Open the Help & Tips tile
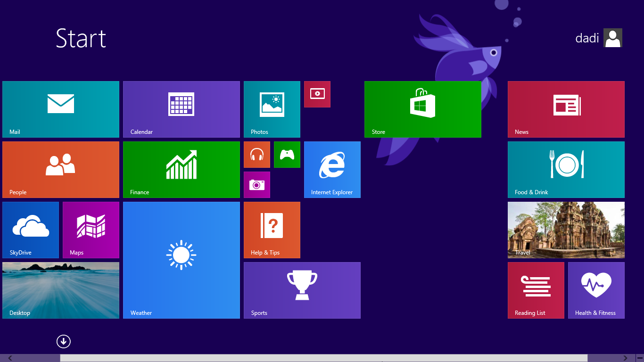 point(272,230)
